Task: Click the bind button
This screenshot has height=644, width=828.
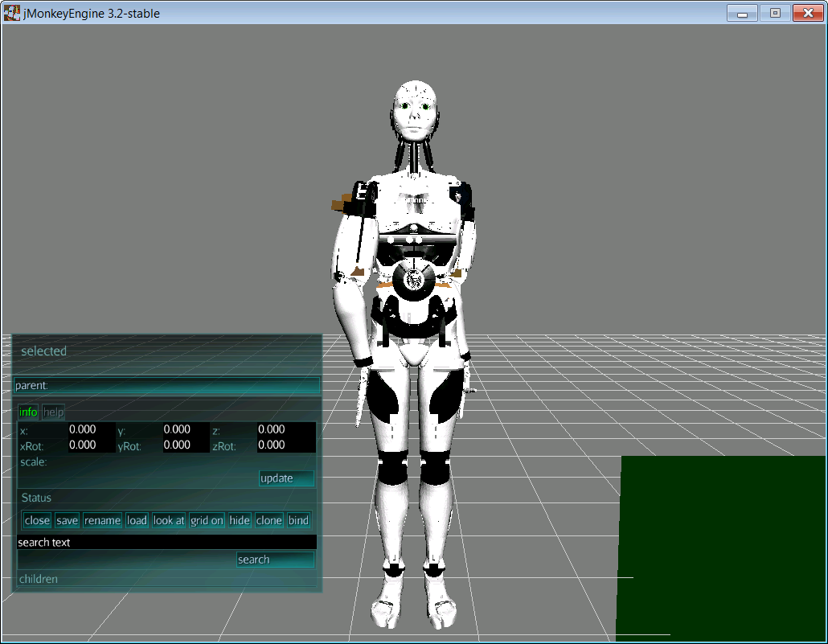Action: tap(298, 520)
